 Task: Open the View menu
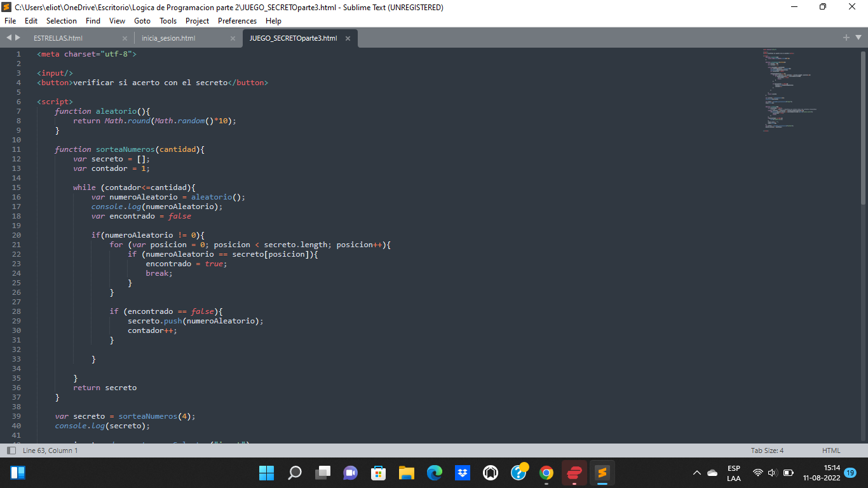pos(117,21)
